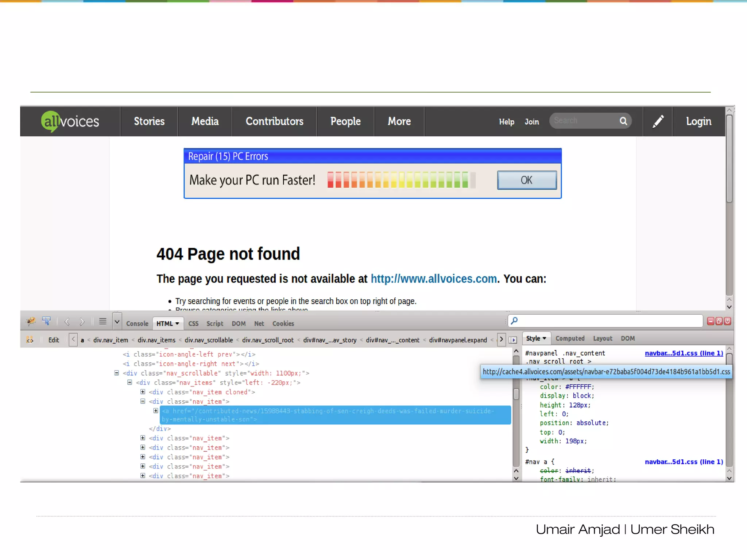Screen dimensions: 747x560
Task: Collapse the nav_scrollable div node
Action: click(117, 373)
